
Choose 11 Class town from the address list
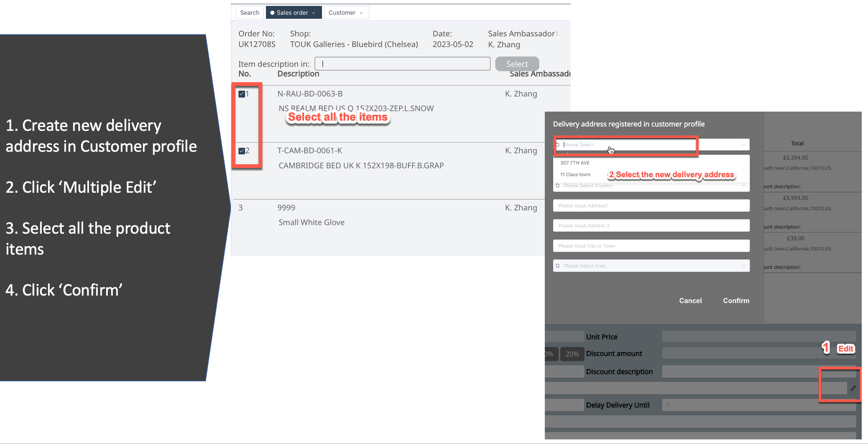(x=575, y=175)
